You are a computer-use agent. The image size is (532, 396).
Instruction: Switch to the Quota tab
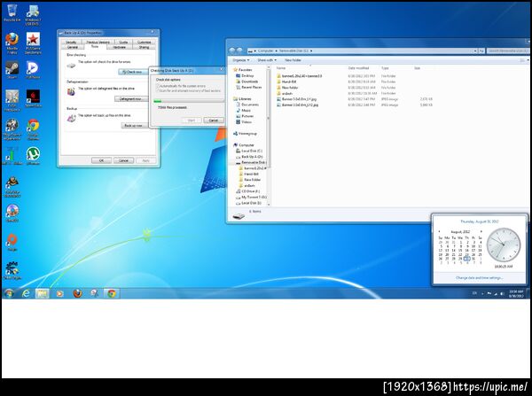pos(123,42)
